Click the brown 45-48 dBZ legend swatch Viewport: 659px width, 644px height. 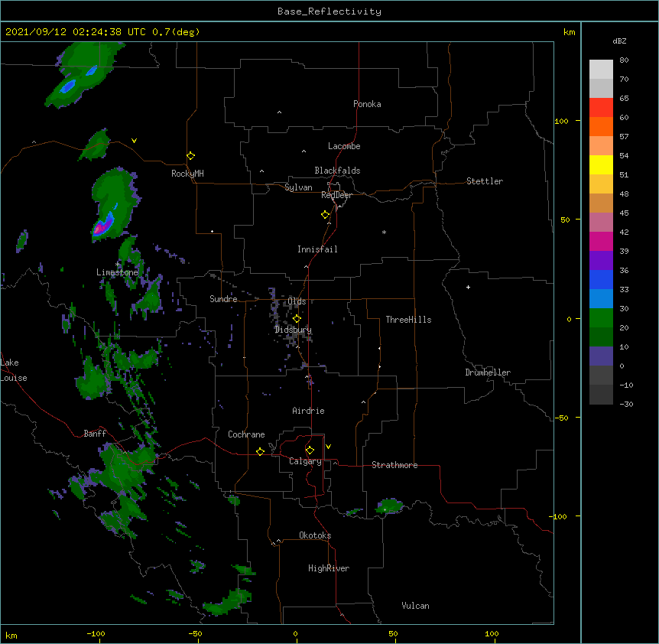pos(601,203)
